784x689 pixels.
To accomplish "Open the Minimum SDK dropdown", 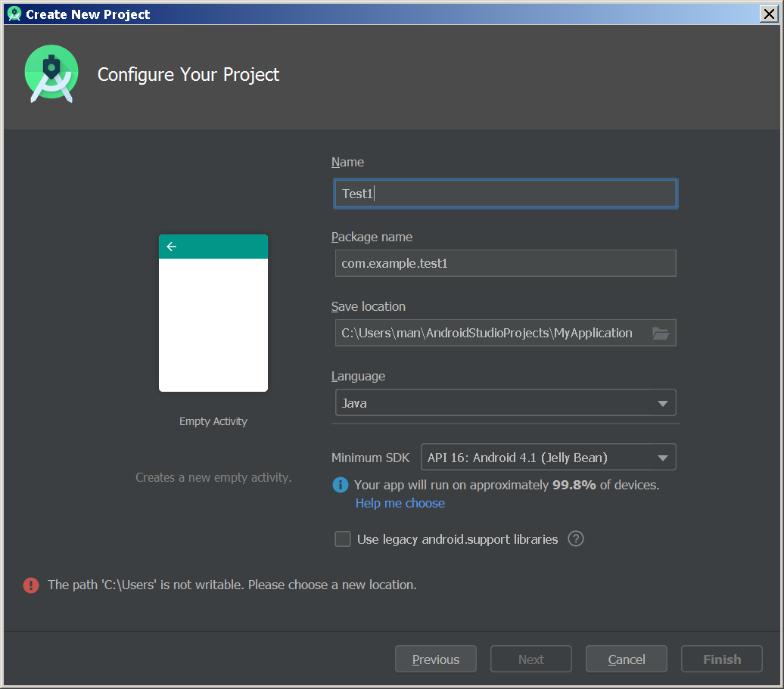I will (549, 457).
